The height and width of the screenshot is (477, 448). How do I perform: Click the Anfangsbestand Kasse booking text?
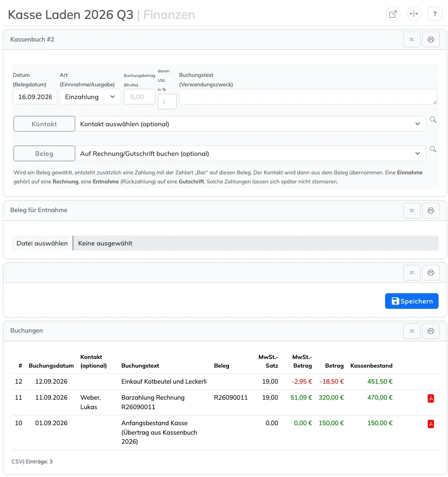pyautogui.click(x=159, y=432)
